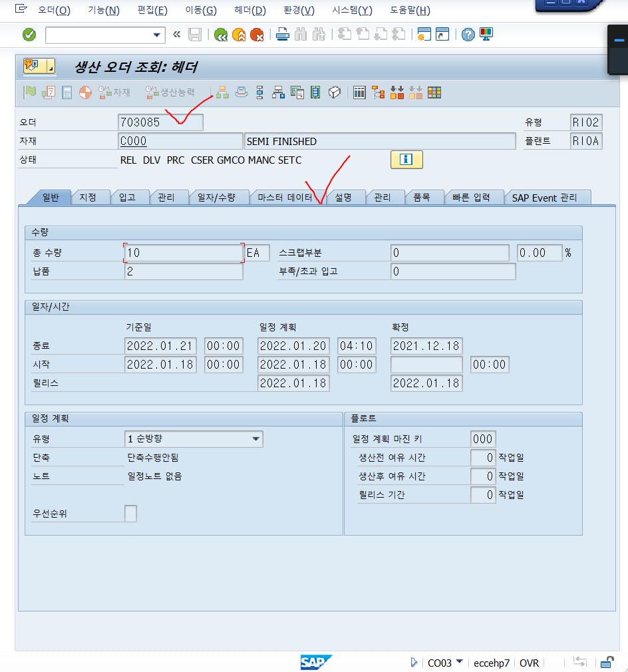Click the Last Page icon

click(x=398, y=35)
